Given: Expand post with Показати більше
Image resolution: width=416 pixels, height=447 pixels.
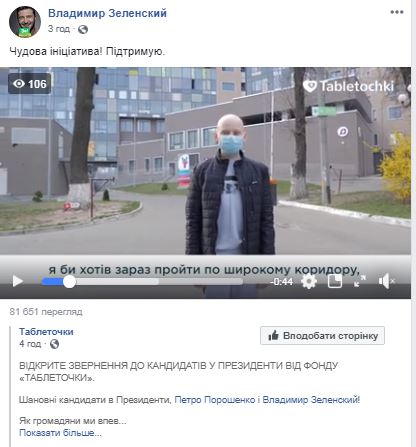Looking at the screenshot, I should (60, 433).
